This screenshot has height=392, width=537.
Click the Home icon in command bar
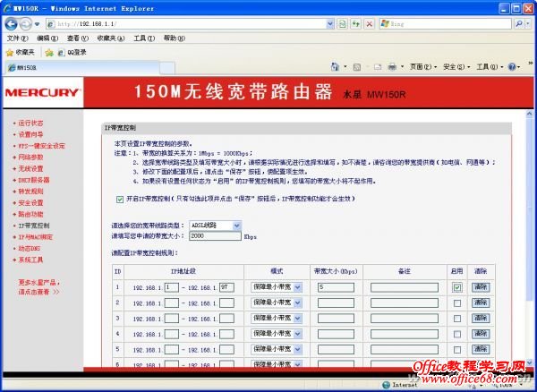(335, 67)
